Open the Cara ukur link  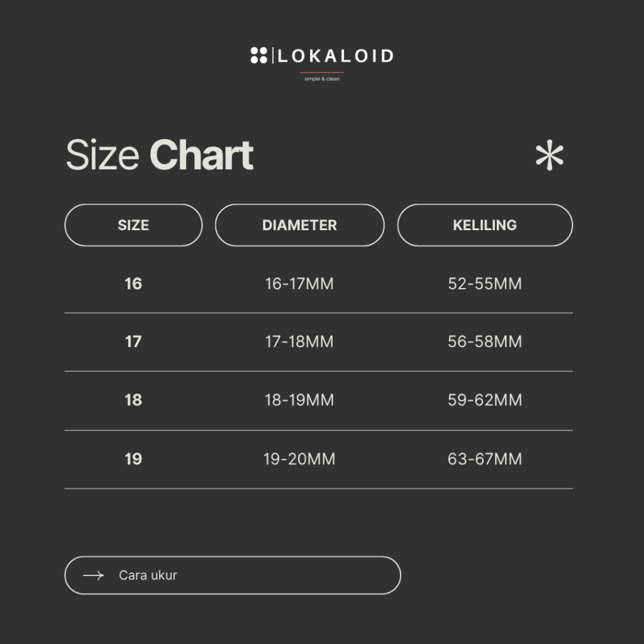pos(148,575)
